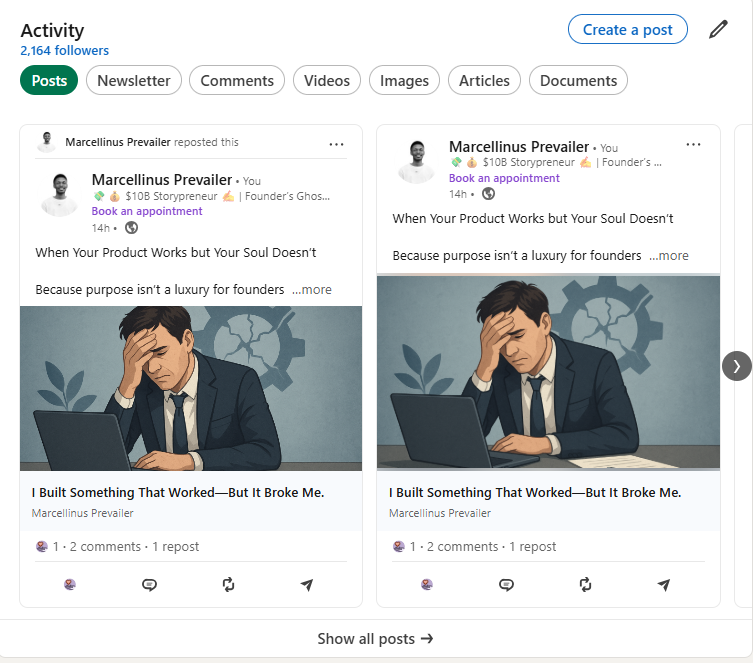753x663 pixels.
Task: Click Show all posts at the bottom
Action: [x=375, y=638]
